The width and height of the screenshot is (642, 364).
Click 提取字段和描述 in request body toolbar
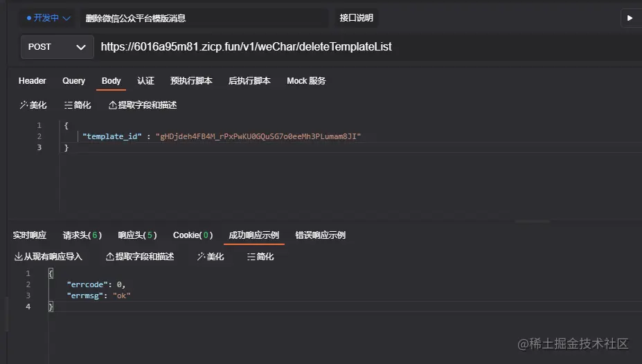coord(143,105)
